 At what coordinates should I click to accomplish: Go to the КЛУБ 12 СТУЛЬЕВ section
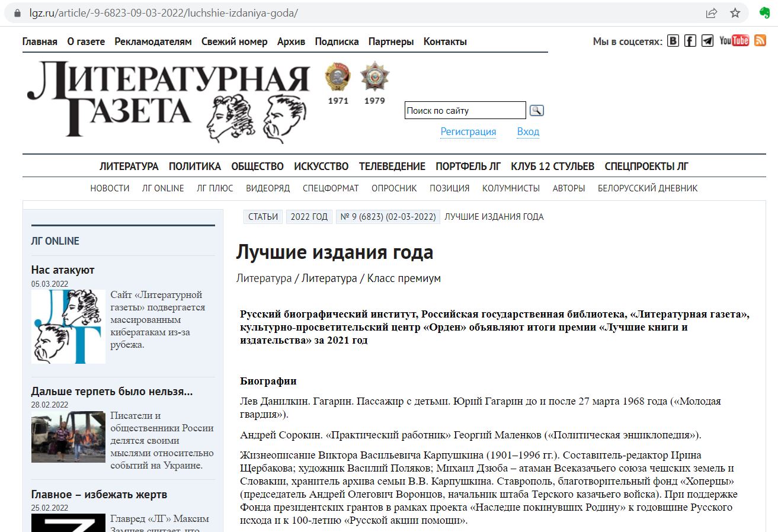(553, 166)
